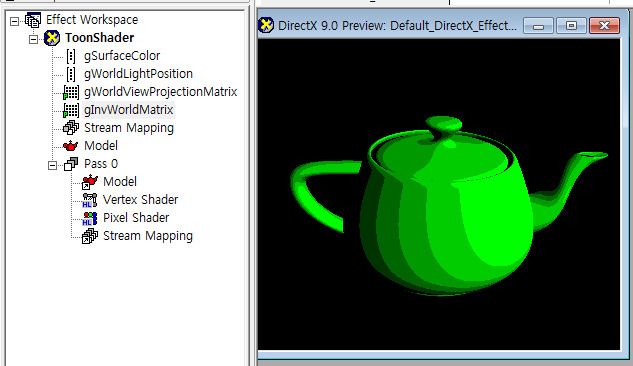Collapse the Pass 0 node

point(52,165)
